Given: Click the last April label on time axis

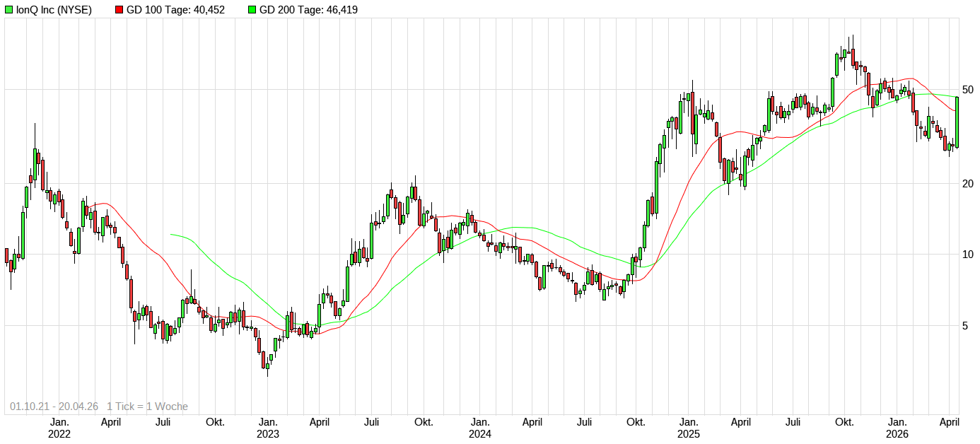Looking at the screenshot, I should (x=949, y=422).
